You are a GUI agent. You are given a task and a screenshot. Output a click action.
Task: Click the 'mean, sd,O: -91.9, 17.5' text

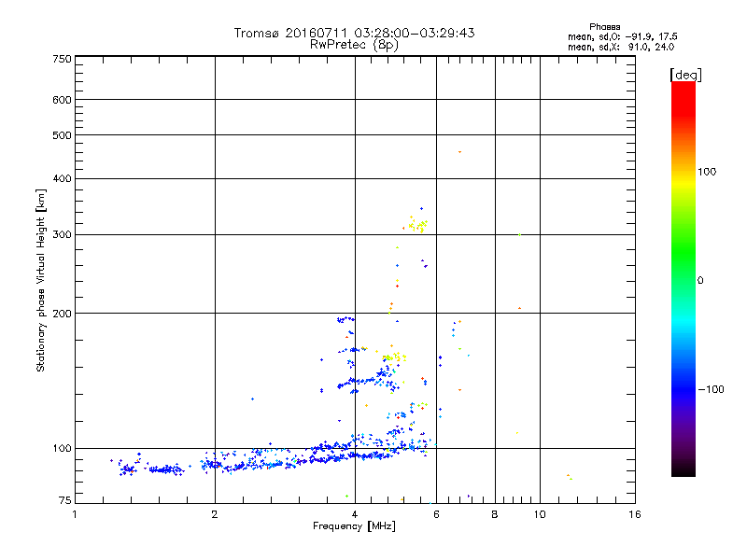click(x=622, y=36)
